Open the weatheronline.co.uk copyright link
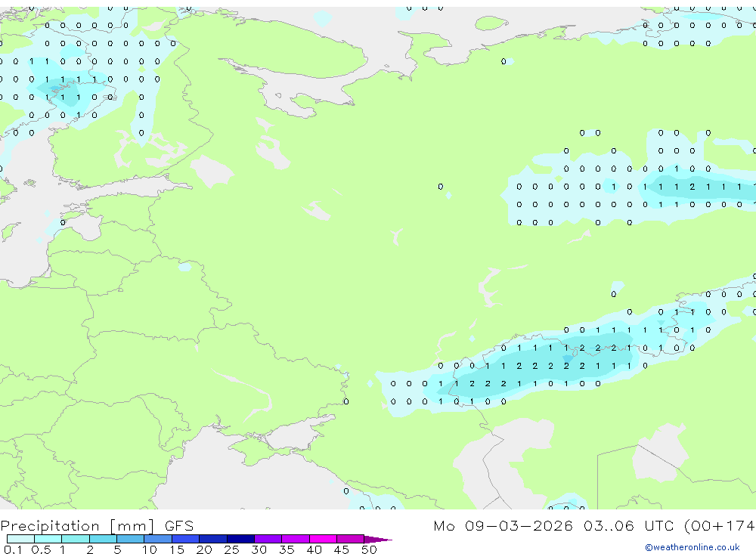The height and width of the screenshot is (554, 756). (692, 547)
